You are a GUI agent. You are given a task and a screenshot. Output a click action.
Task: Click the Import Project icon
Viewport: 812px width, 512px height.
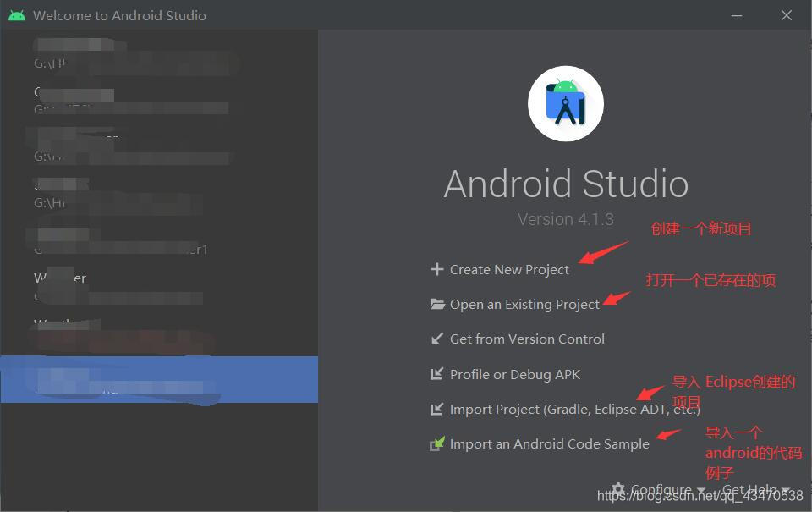point(437,409)
